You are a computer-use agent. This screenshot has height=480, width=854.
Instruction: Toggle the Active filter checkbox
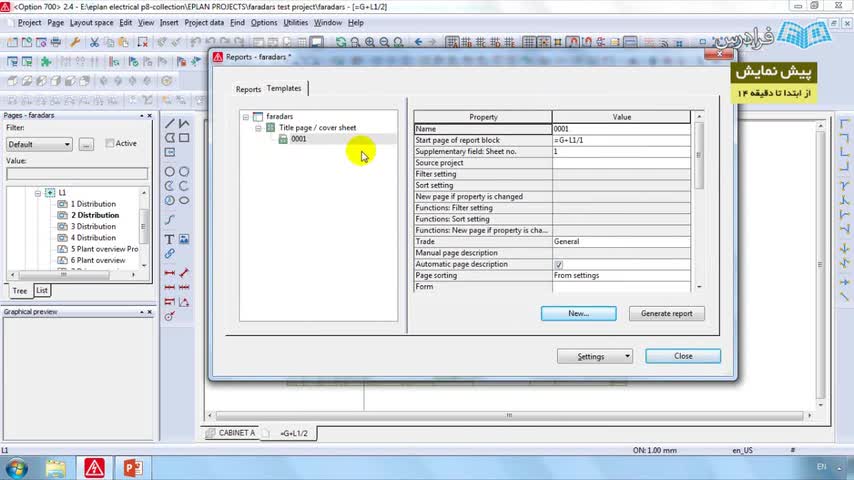point(110,143)
